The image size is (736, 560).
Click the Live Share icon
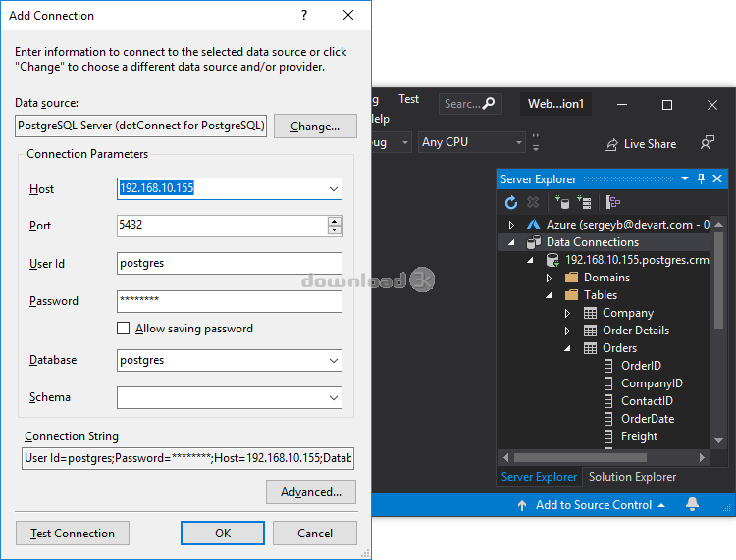coord(610,144)
